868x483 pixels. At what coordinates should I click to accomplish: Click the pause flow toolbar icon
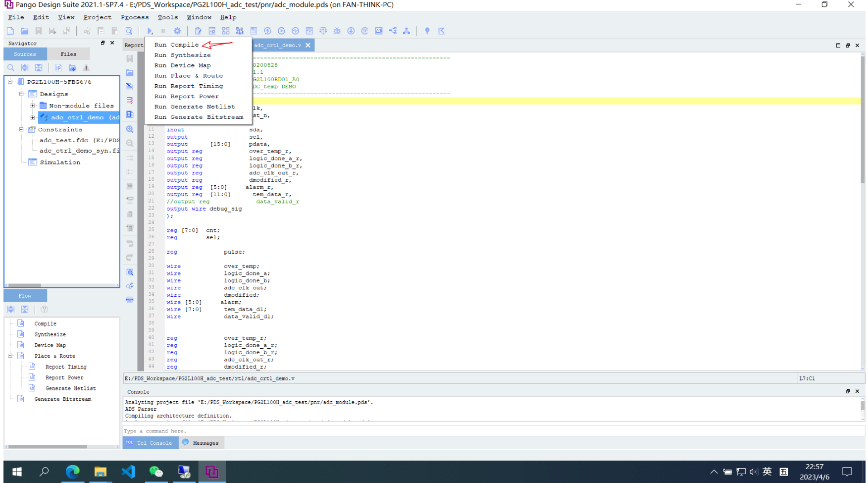[x=163, y=31]
